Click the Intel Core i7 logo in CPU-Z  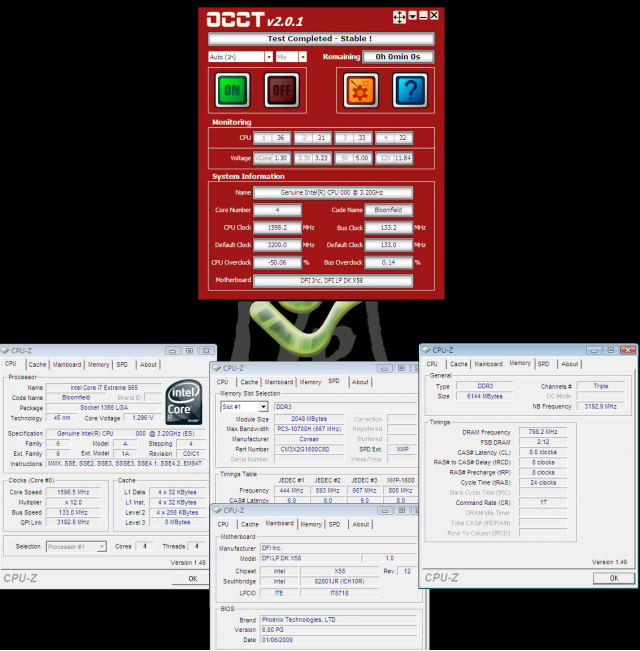pos(184,402)
